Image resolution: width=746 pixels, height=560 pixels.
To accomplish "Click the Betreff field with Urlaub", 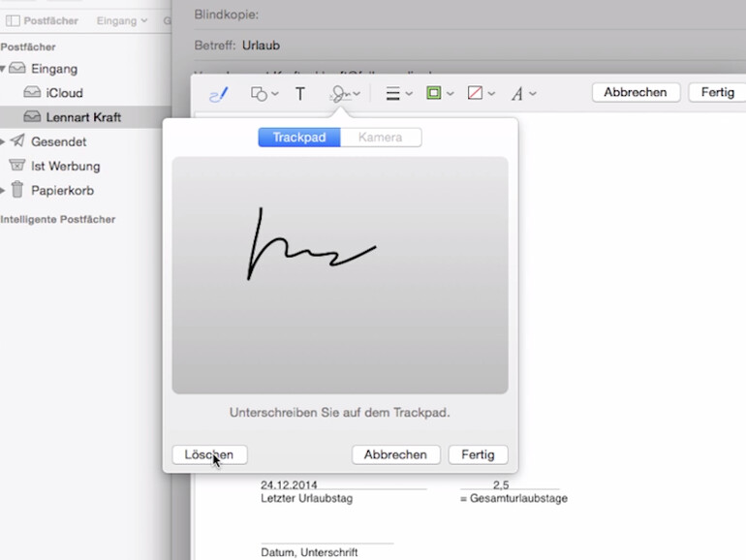I will 470,46.
